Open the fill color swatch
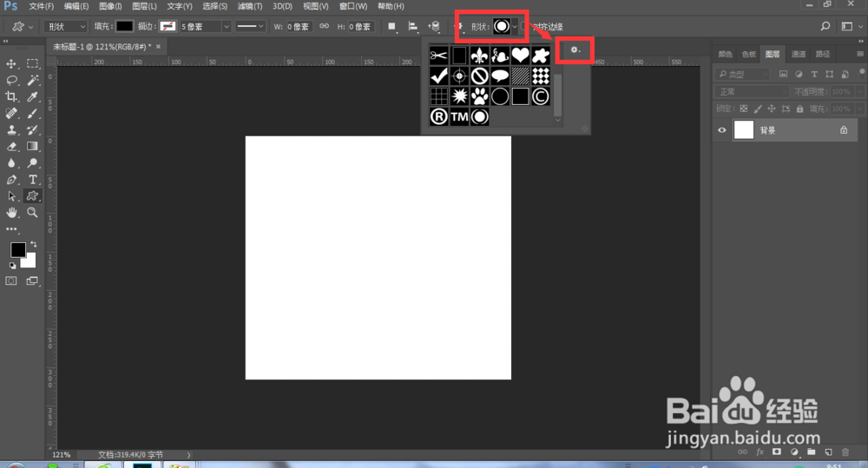This screenshot has width=868, height=468. click(x=124, y=26)
